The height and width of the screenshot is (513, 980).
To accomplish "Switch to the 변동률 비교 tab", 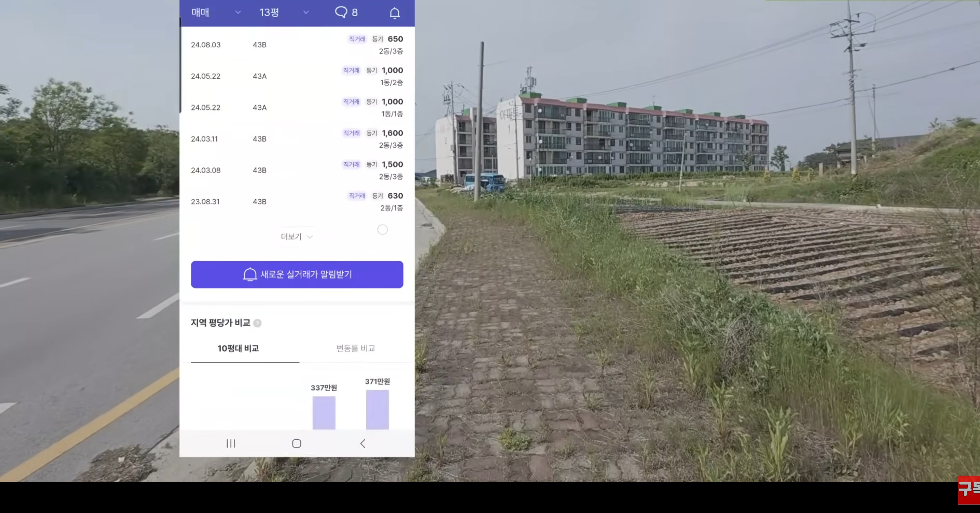I will 355,348.
